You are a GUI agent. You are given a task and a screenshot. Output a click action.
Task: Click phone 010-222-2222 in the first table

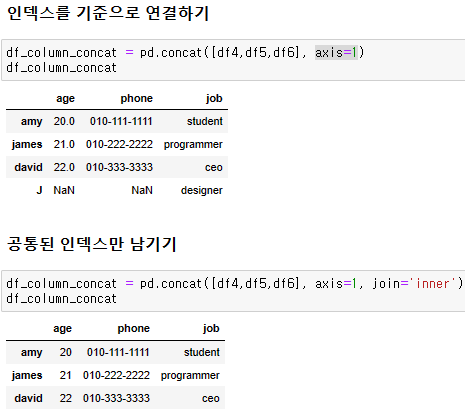pyautogui.click(x=119, y=144)
